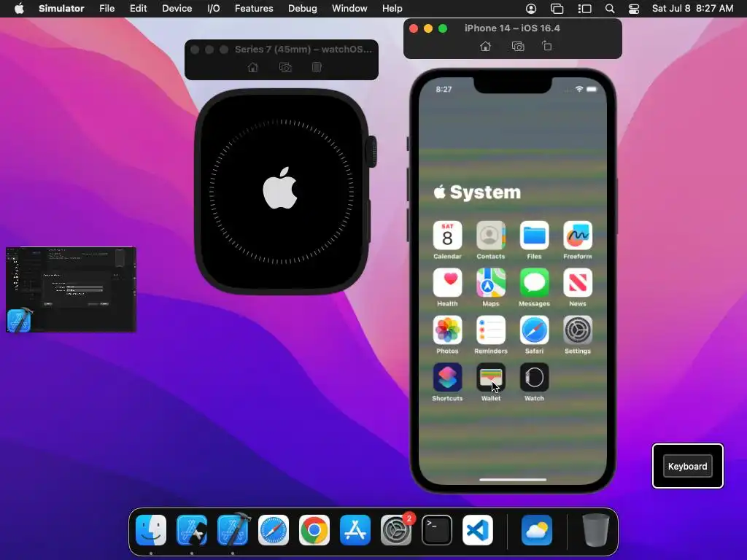Tap the Health app icon

click(447, 282)
